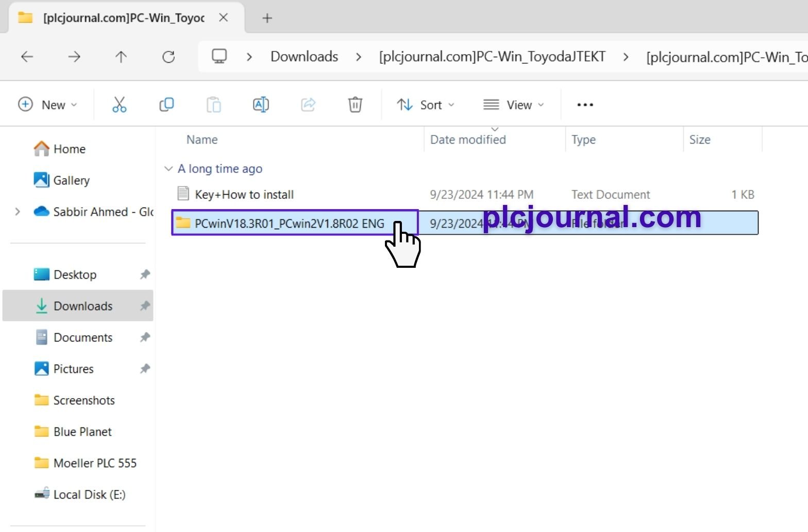Sort by the Size column header
The height and width of the screenshot is (532, 808).
pyautogui.click(x=700, y=140)
